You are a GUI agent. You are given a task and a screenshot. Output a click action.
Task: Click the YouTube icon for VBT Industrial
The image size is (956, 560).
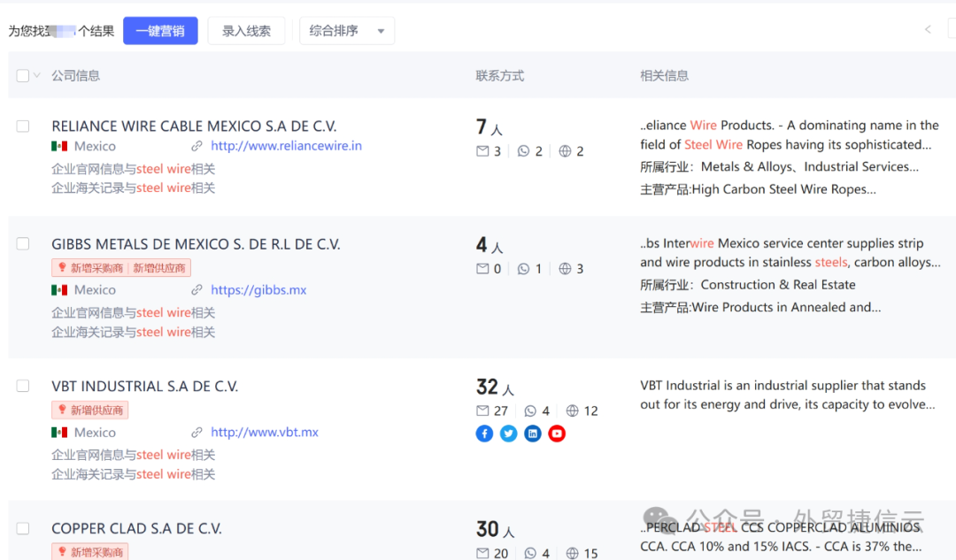(x=557, y=433)
